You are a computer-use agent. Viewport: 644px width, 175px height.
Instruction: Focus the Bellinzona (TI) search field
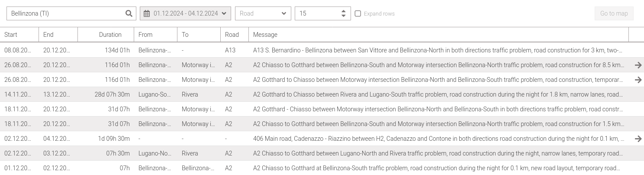point(65,13)
